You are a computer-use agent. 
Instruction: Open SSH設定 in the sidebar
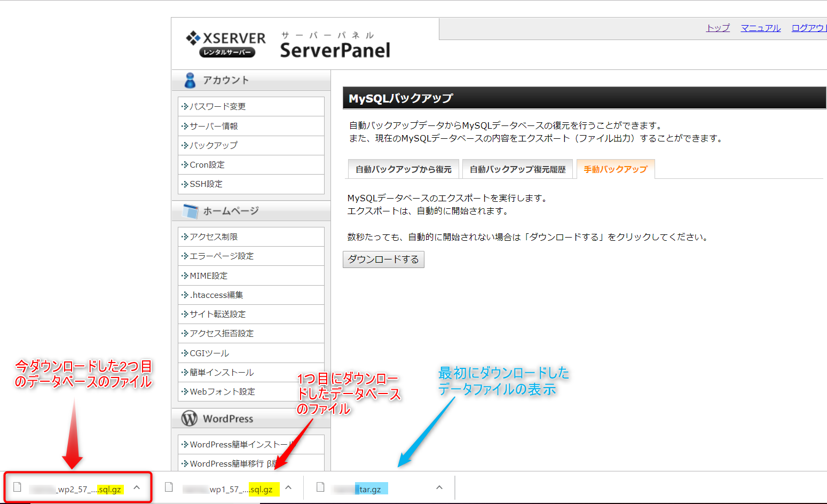[x=251, y=184]
